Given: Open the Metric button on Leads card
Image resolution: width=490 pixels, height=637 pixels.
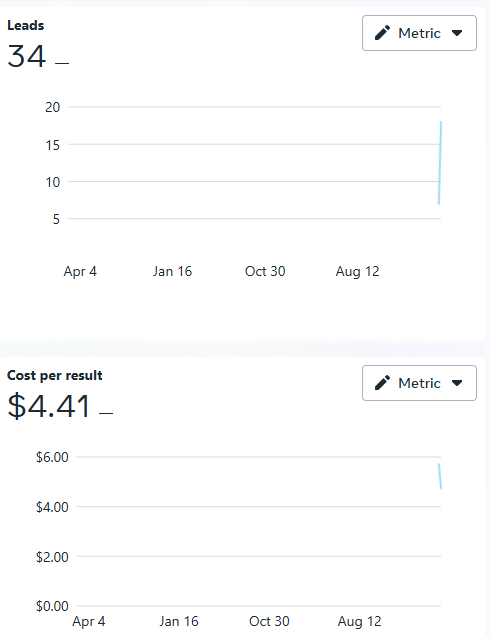Looking at the screenshot, I should pos(419,33).
